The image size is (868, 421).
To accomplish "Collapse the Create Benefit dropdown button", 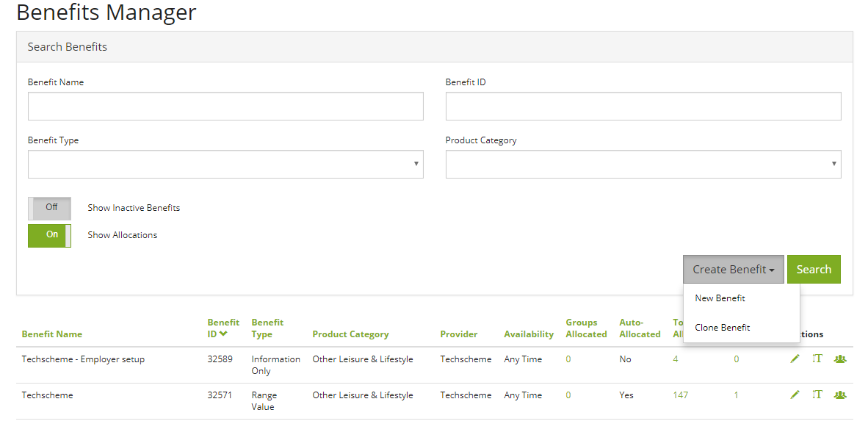I will (734, 269).
